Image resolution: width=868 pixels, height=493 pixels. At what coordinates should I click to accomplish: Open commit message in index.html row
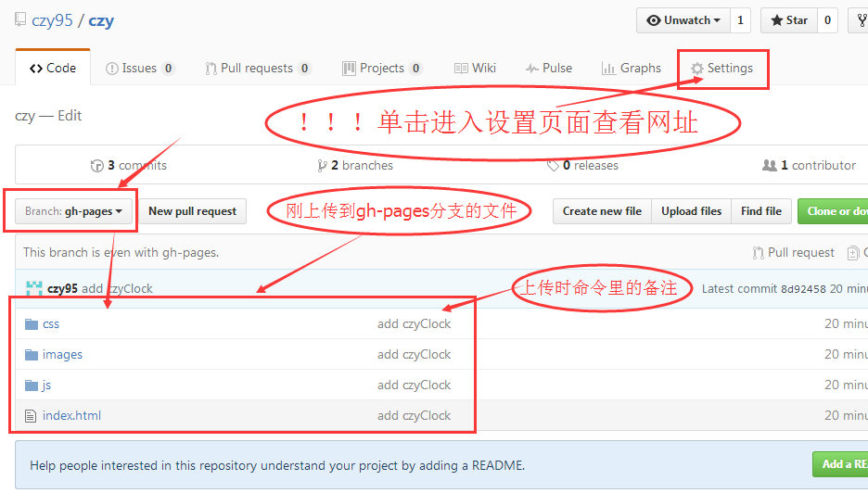coord(415,415)
